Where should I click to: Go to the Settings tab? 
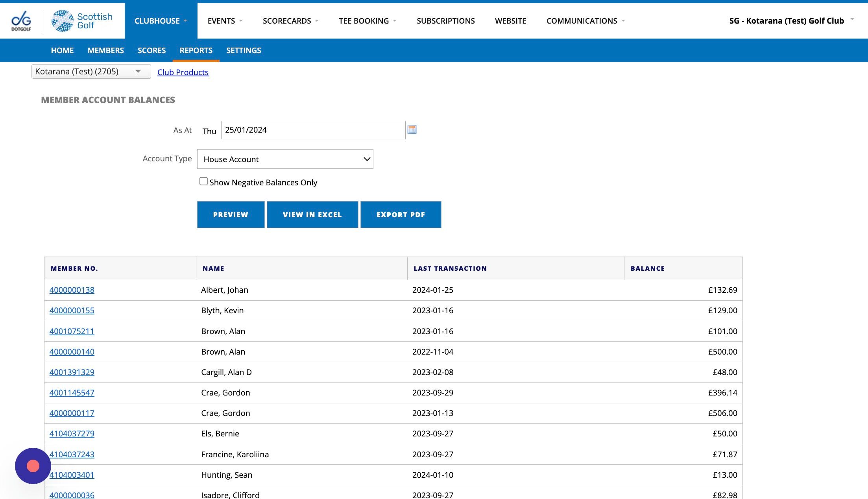point(244,50)
